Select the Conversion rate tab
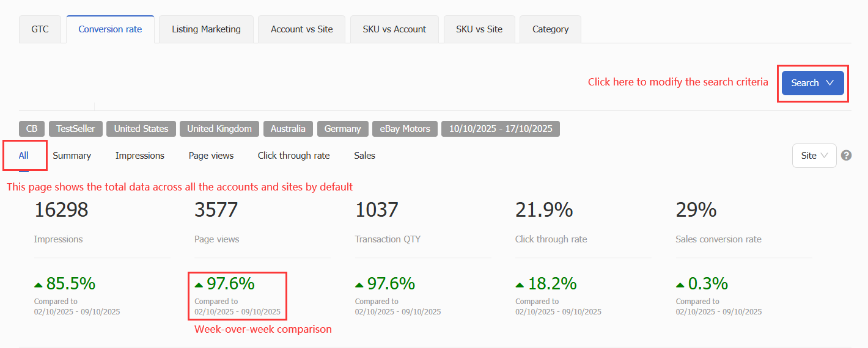 (110, 29)
